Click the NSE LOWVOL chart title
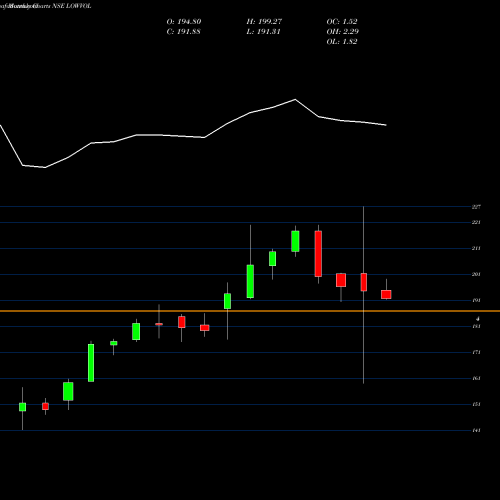 [x=72, y=6]
